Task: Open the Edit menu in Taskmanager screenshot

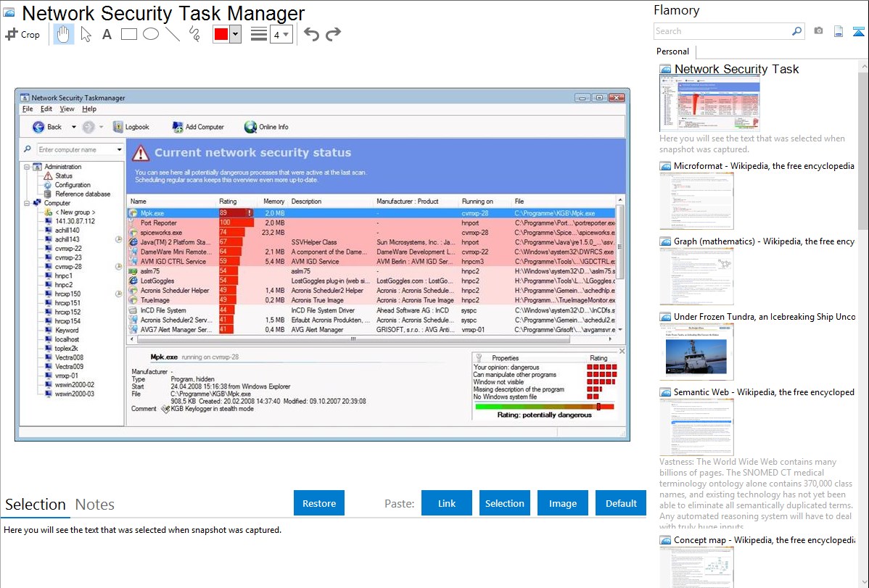Action: point(46,109)
